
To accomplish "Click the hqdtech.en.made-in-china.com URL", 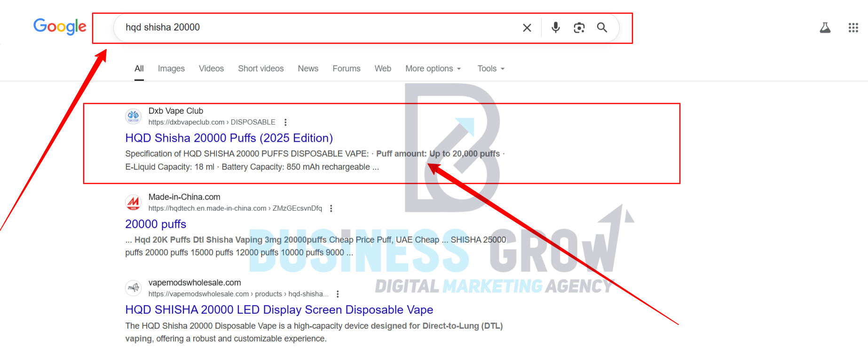I will pos(235,208).
